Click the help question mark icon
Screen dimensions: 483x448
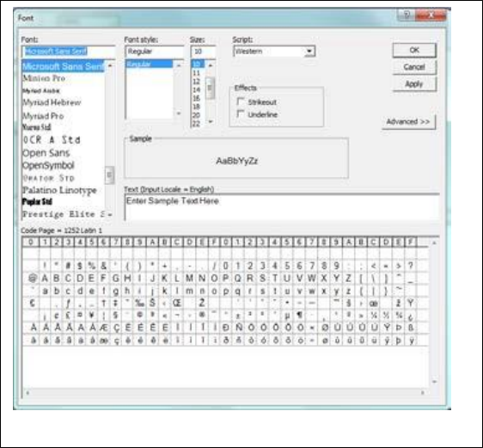click(x=407, y=15)
